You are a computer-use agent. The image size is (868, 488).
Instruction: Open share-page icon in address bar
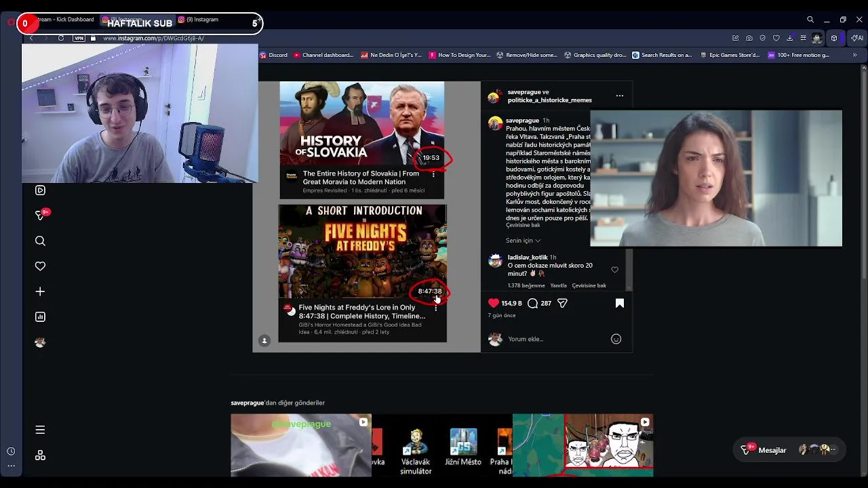(x=735, y=38)
